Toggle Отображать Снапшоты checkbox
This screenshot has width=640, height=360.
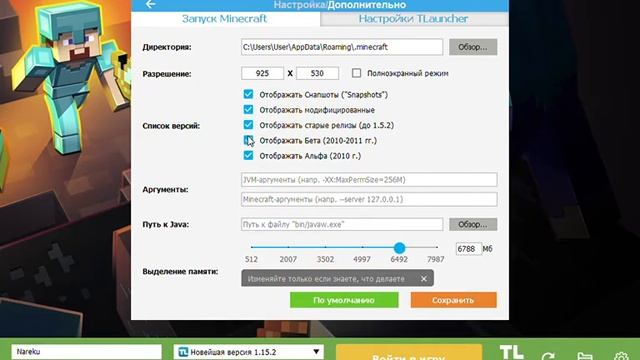click(248, 94)
